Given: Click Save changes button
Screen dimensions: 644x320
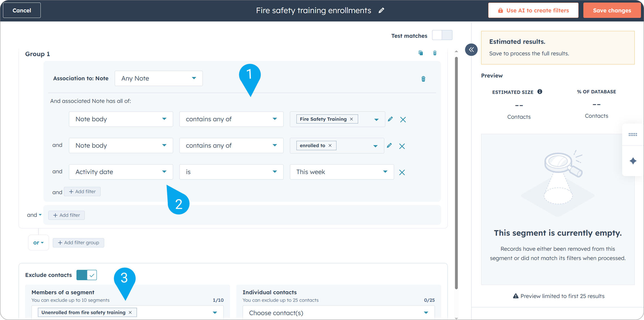Looking at the screenshot, I should click(612, 10).
